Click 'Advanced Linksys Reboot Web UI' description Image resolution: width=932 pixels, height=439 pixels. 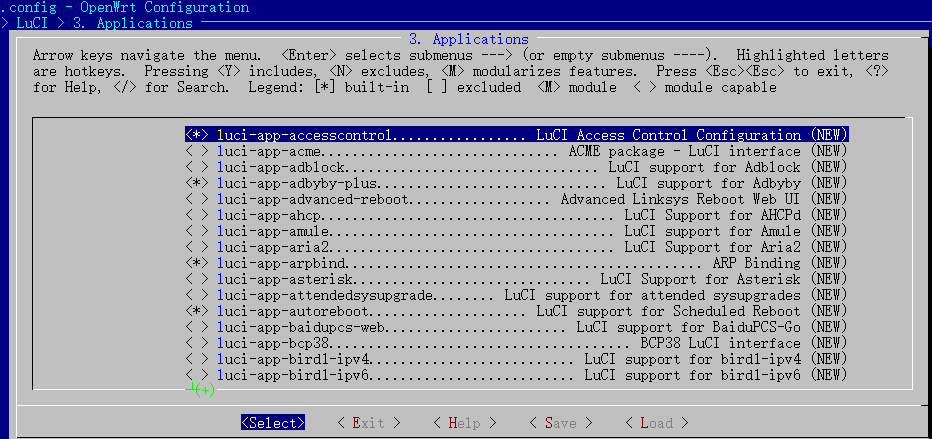(681, 199)
